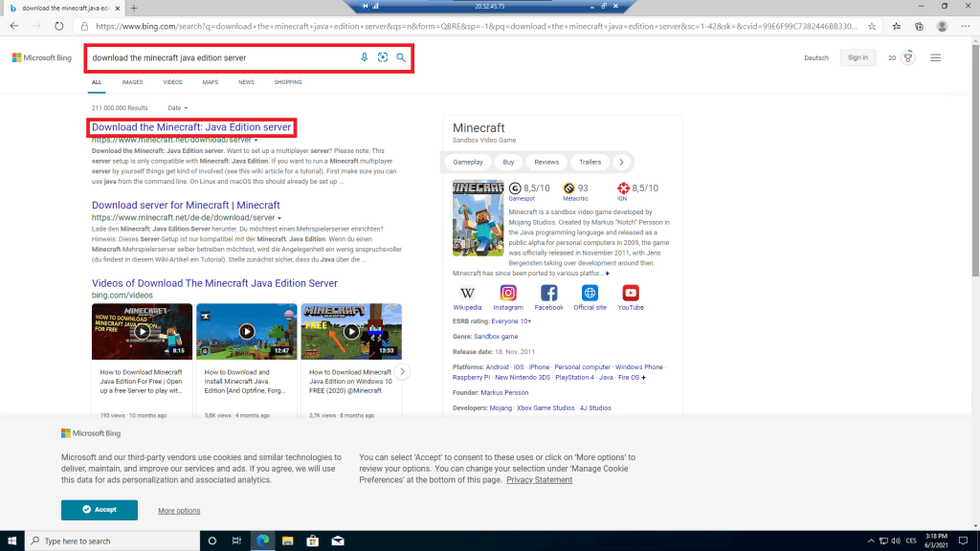Click the magnifying glass search icon
980x551 pixels.
click(x=401, y=57)
